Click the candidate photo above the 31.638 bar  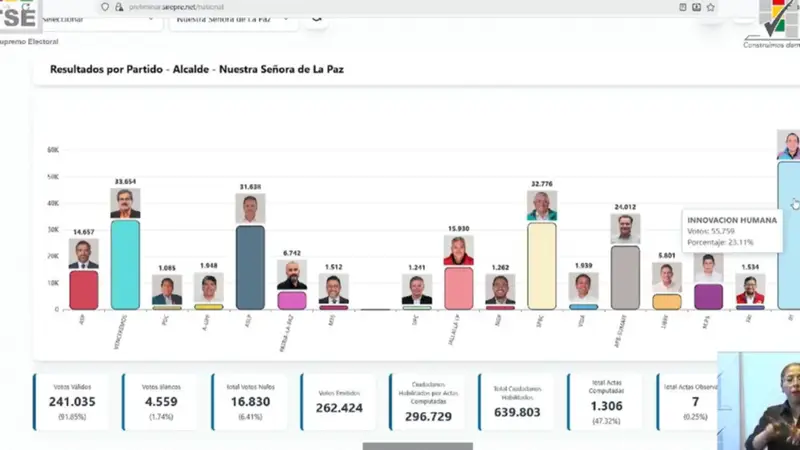tap(250, 209)
